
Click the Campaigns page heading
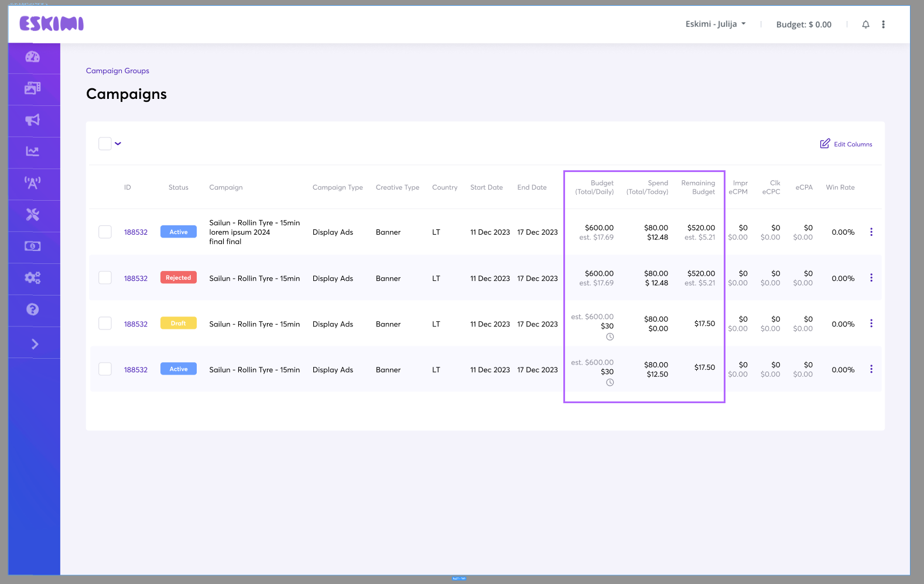pyautogui.click(x=126, y=94)
